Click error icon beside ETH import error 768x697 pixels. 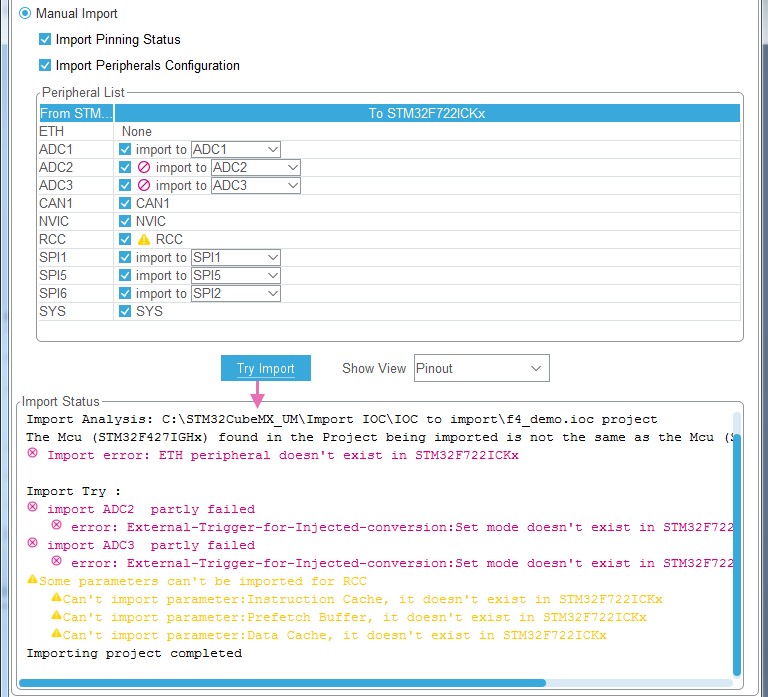pos(32,453)
